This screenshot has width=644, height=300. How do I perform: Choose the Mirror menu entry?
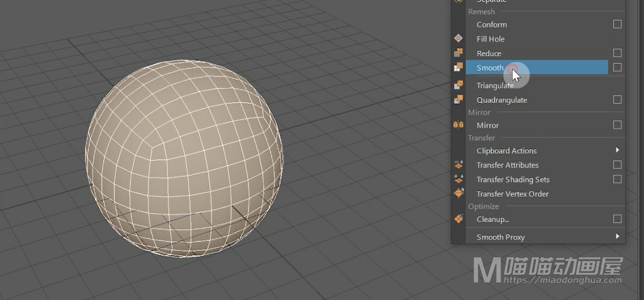pyautogui.click(x=487, y=125)
